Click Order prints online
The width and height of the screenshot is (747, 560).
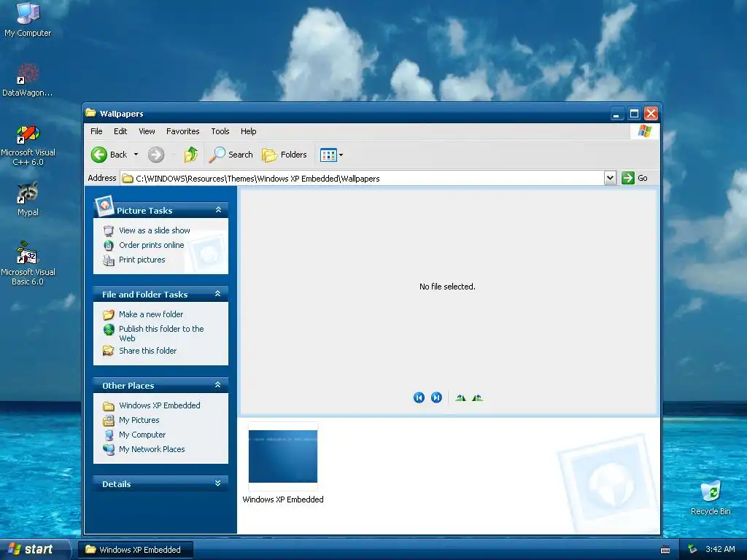click(x=152, y=245)
